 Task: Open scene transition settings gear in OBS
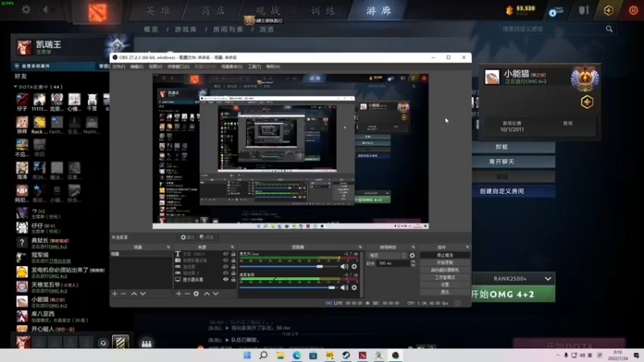(412, 255)
